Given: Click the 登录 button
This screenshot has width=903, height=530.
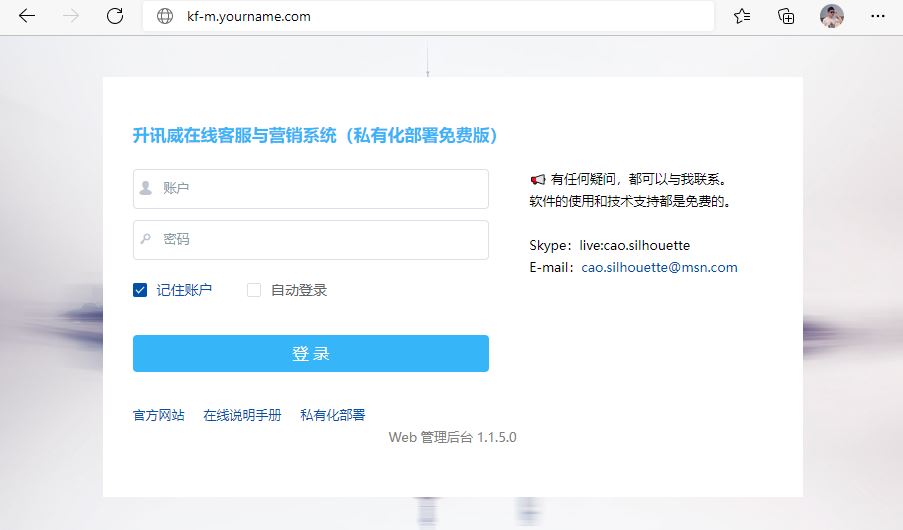Looking at the screenshot, I should pos(311,353).
